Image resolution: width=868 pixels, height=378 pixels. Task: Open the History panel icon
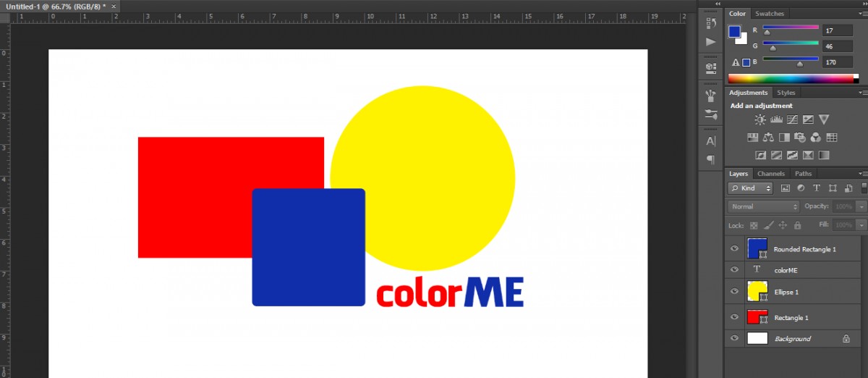coord(710,24)
